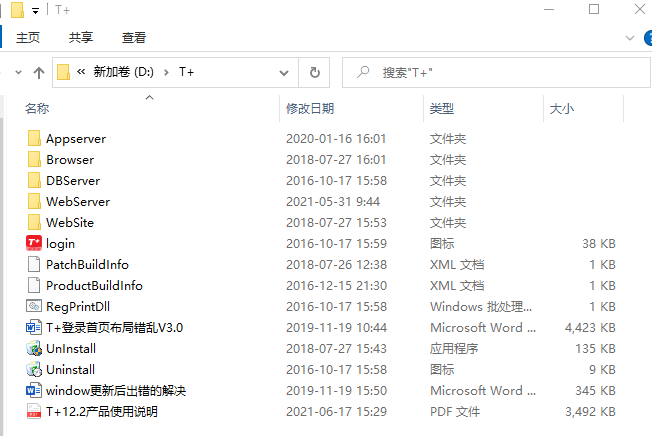Click the size 3,492 KB
Image resolution: width=652 pixels, height=436 pixels.
click(590, 411)
